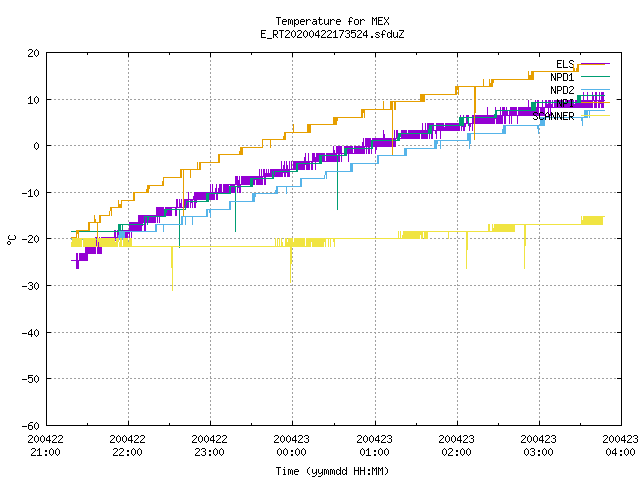This screenshot has height=480, width=640.
Task: Click the y-axis label 20
Action: (33, 53)
